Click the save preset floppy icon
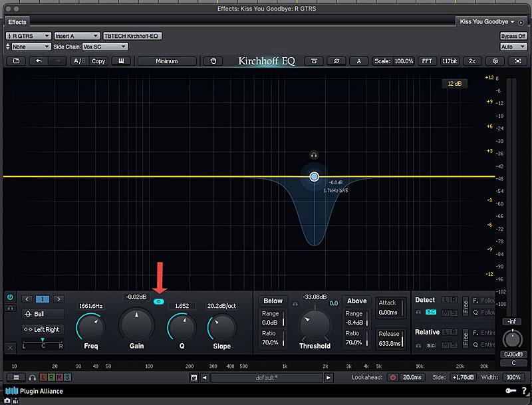This screenshot has height=405, width=532. [x=194, y=378]
